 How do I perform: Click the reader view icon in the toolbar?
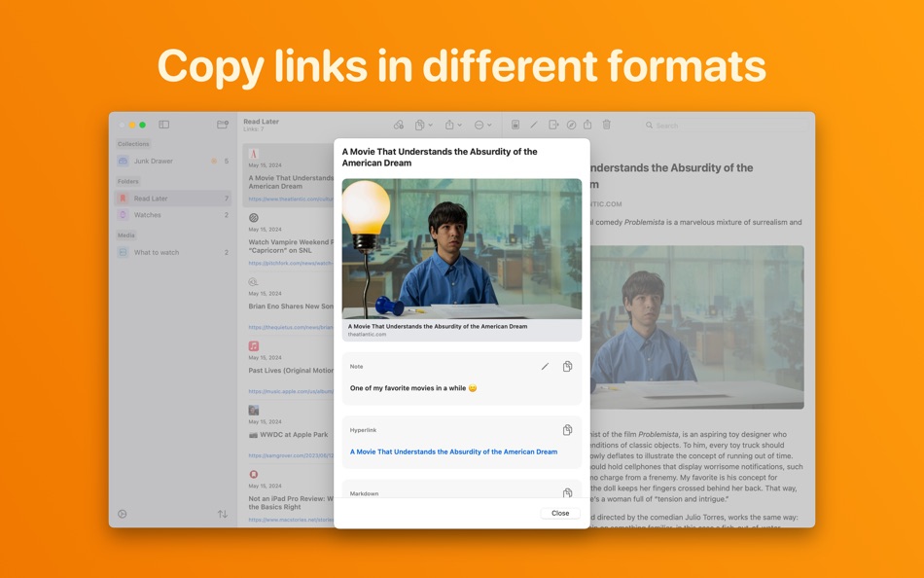(515, 125)
